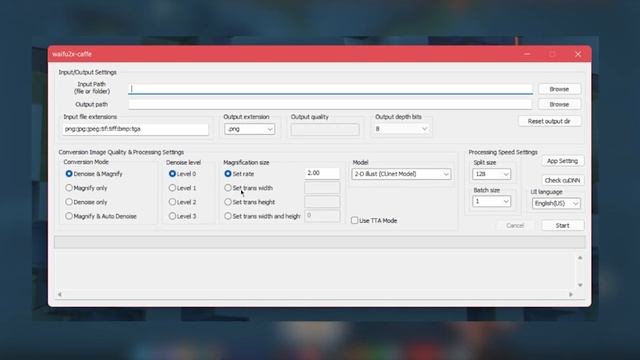Click the magnification rate value field
Image resolution: width=640 pixels, height=360 pixels.
(x=322, y=173)
